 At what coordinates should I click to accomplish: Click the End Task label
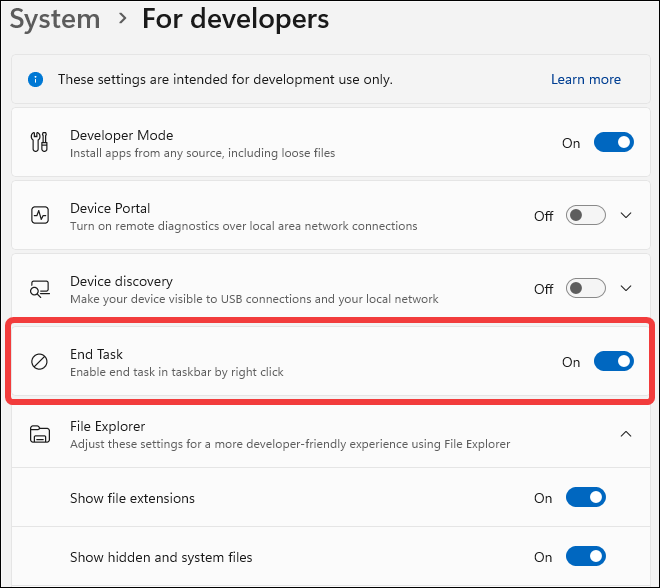click(96, 354)
